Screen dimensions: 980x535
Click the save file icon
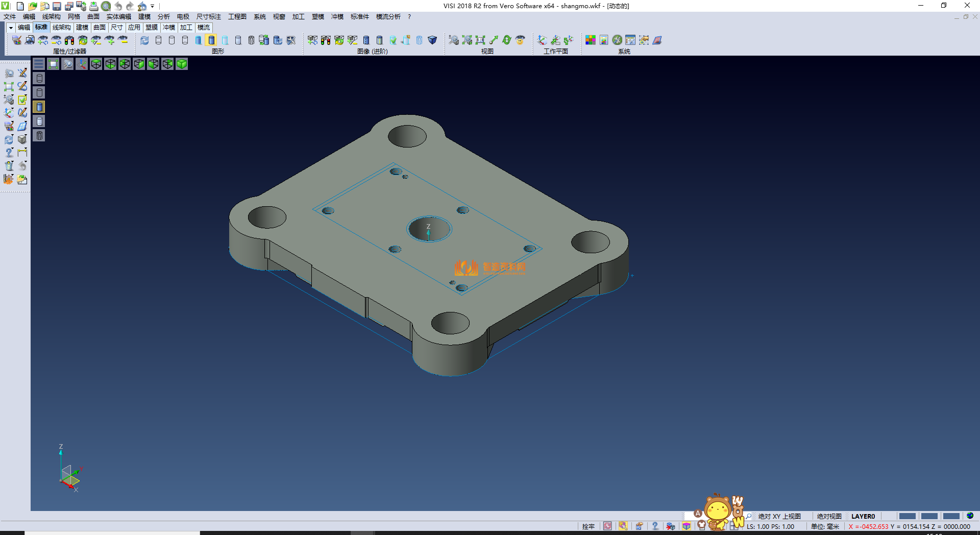click(x=57, y=6)
